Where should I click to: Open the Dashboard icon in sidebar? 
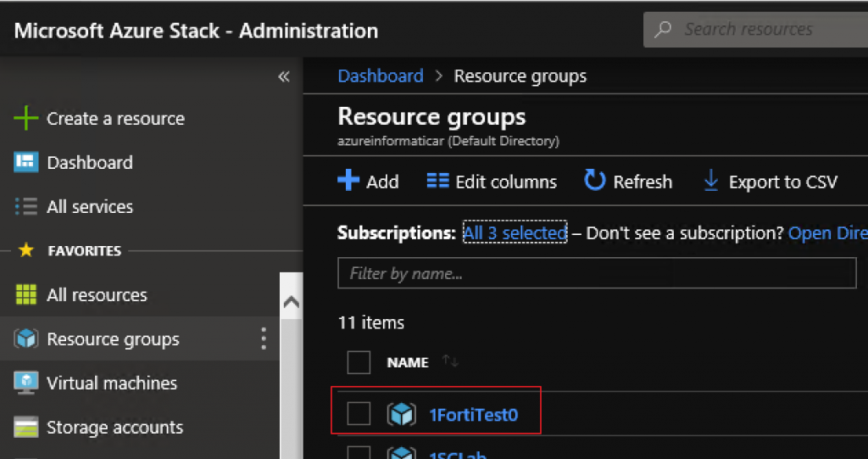point(26,162)
